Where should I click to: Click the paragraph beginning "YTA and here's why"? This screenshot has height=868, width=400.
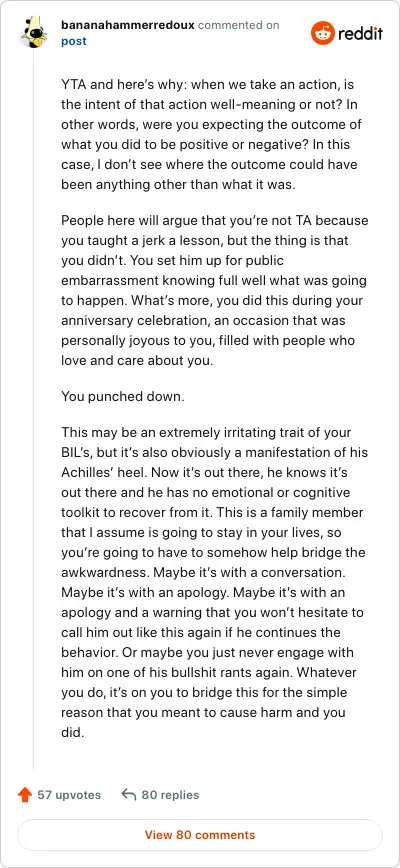[x=214, y=136]
